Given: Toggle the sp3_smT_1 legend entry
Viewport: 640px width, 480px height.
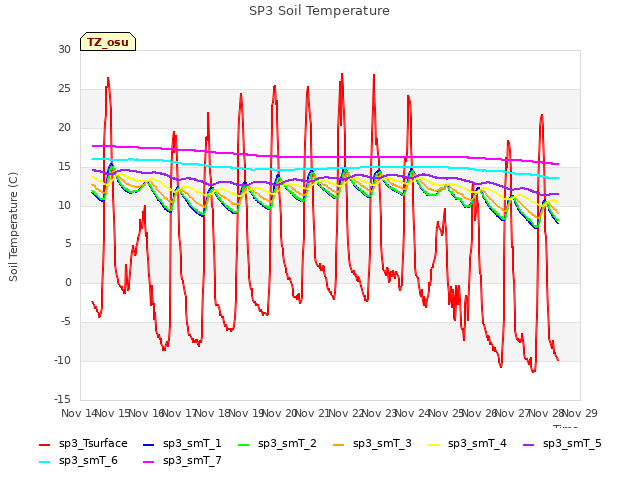Looking at the screenshot, I should (x=182, y=443).
